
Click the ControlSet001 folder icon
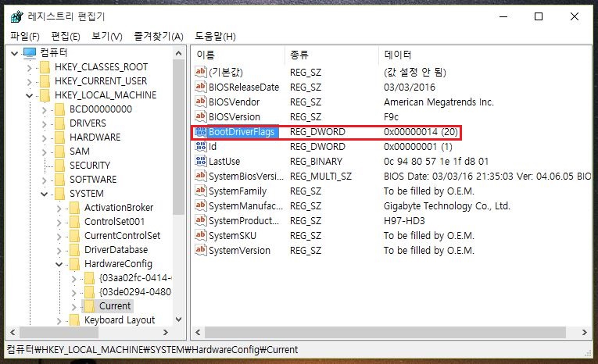tap(75, 222)
